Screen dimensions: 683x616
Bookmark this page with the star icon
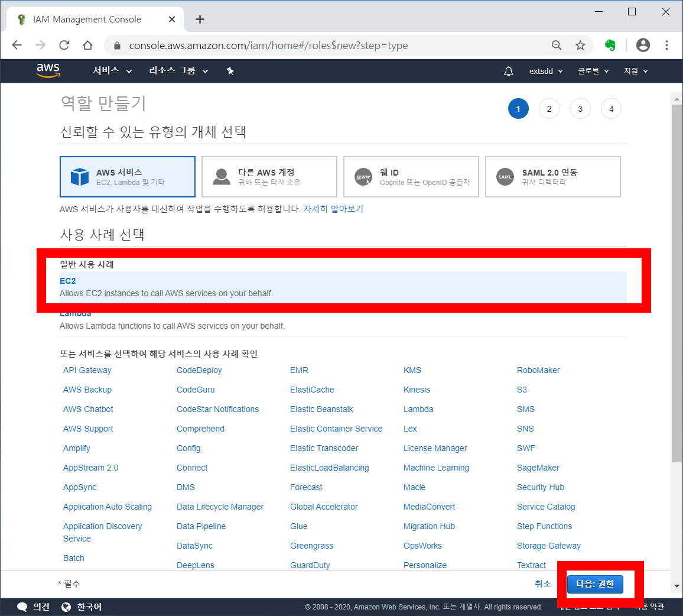point(580,45)
